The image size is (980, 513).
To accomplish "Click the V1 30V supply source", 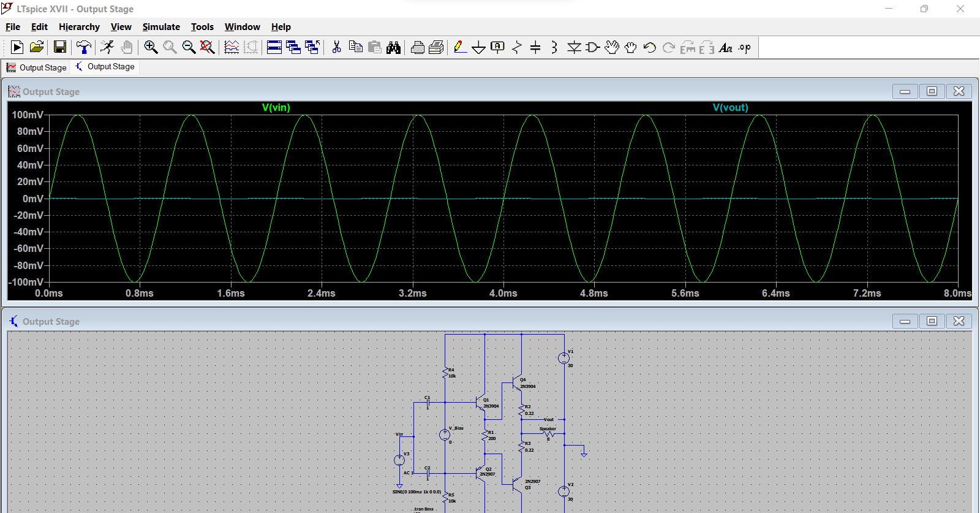I will 563,358.
